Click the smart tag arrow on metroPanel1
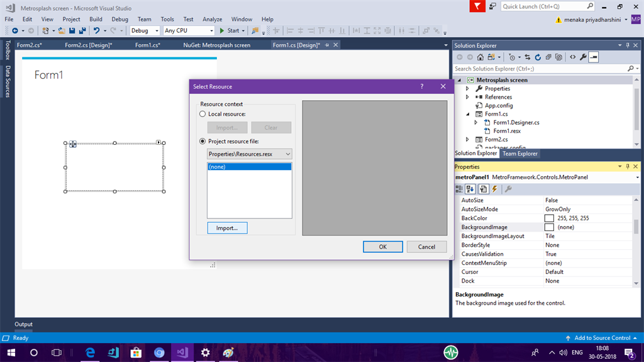This screenshot has width=644, height=362. 158,142
